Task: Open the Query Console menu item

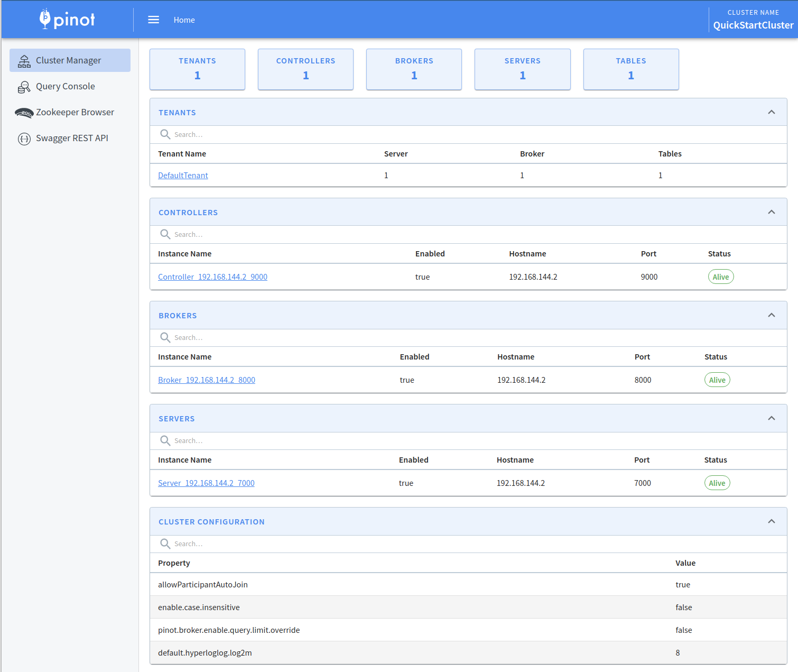Action: pos(66,87)
